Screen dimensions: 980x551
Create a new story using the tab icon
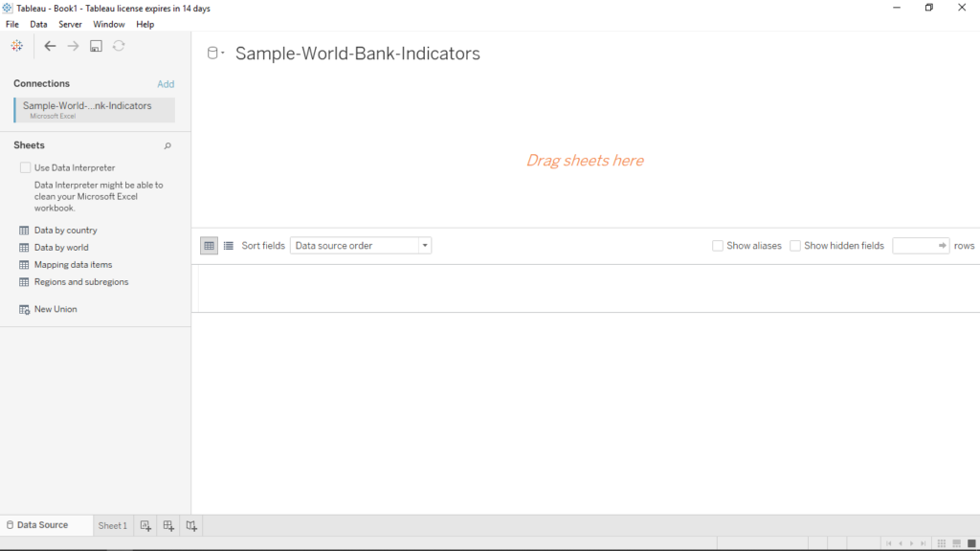coord(191,525)
